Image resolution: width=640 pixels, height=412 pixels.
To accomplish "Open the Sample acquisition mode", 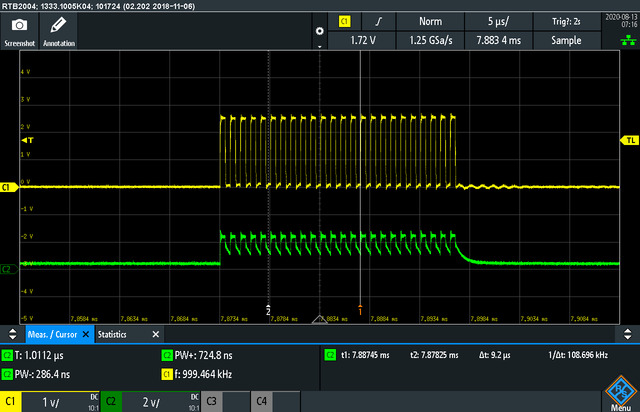I will [566, 40].
